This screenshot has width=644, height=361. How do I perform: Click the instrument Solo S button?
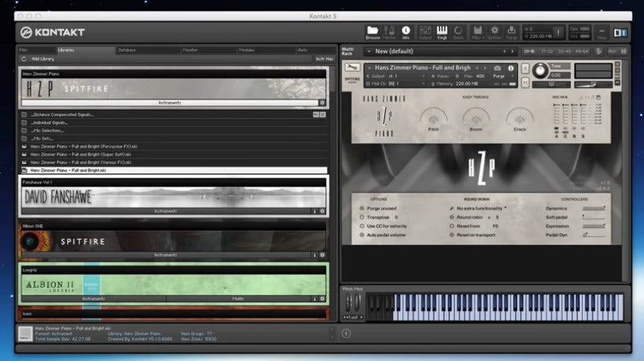[x=526, y=68]
